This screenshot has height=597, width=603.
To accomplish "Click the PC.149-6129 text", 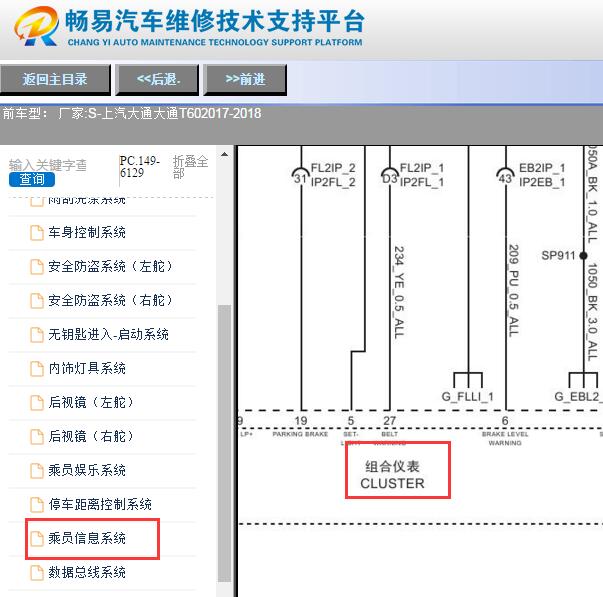I will (x=139, y=167).
